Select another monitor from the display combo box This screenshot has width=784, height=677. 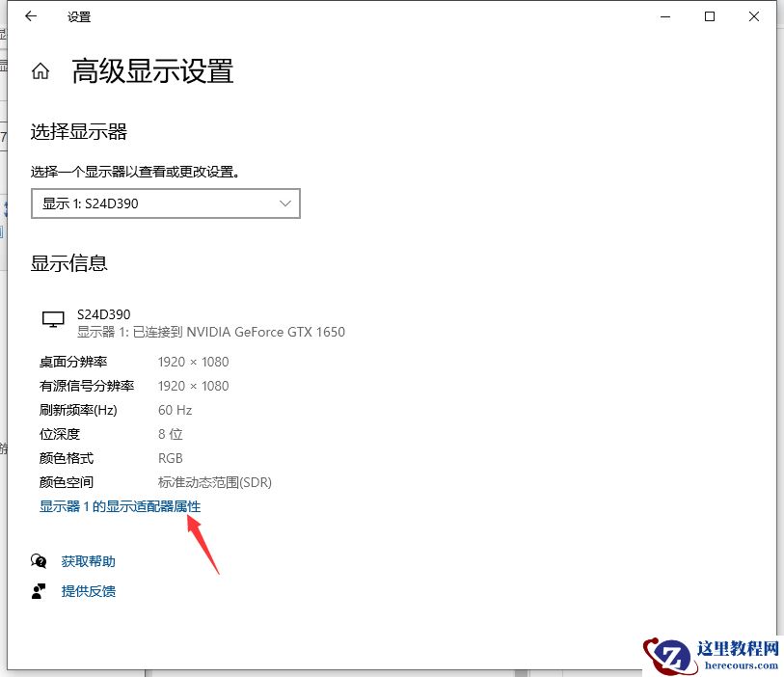pyautogui.click(x=165, y=203)
